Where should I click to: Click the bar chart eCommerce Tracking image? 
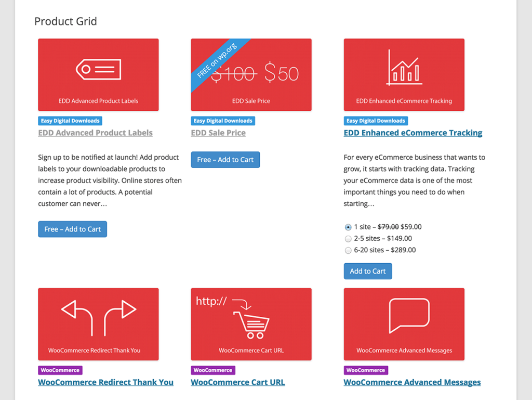404,74
